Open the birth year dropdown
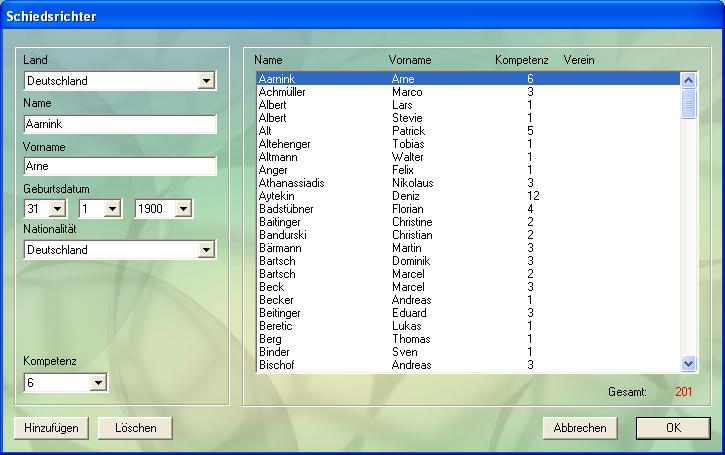 point(183,209)
